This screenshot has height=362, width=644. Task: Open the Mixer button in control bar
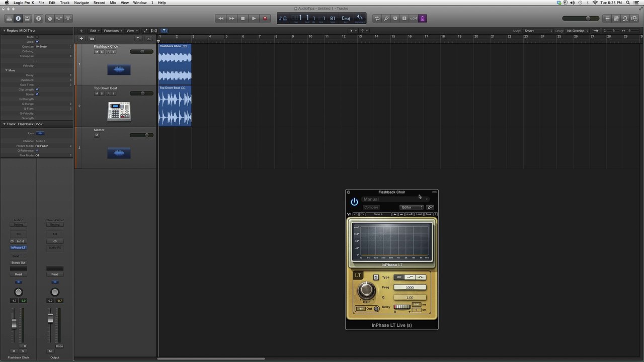[x=59, y=19]
